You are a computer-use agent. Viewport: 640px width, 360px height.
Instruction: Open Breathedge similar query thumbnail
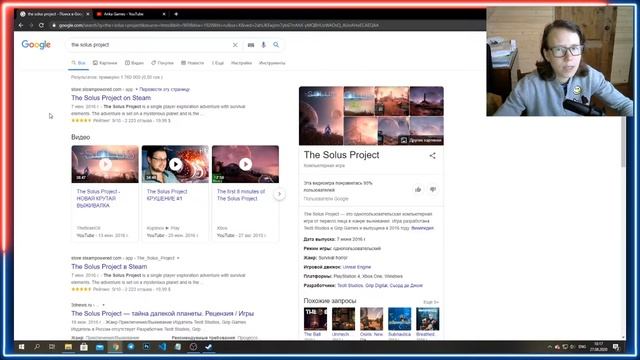click(x=428, y=319)
